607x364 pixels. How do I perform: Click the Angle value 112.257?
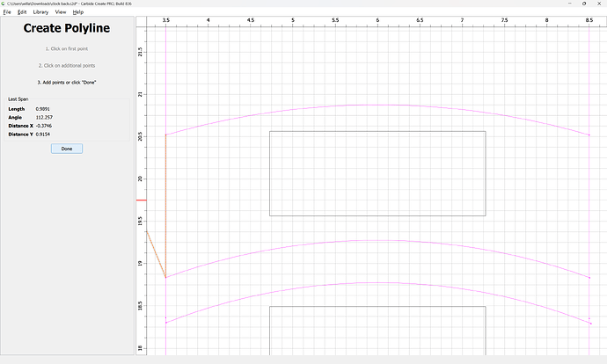click(x=44, y=117)
